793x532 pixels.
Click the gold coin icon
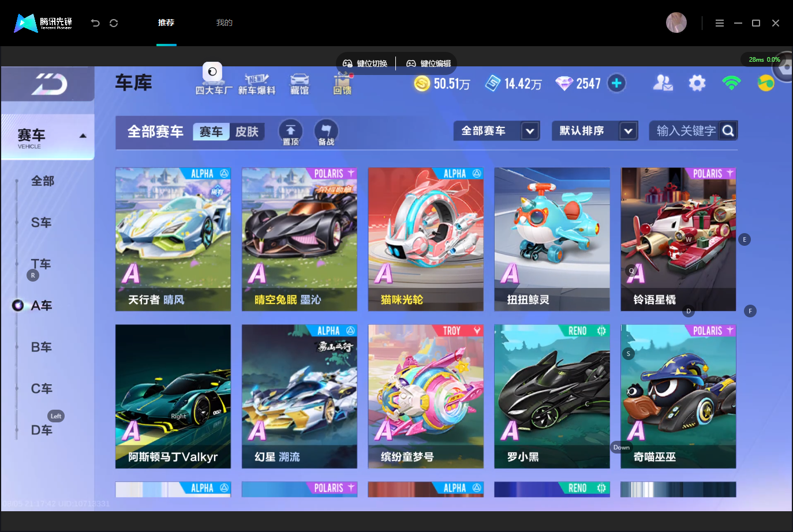click(x=422, y=84)
